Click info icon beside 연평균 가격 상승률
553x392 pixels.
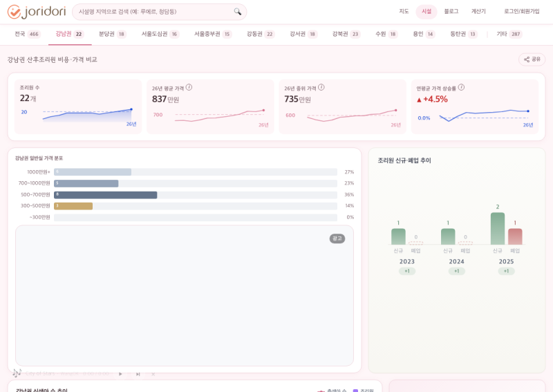[x=461, y=87]
